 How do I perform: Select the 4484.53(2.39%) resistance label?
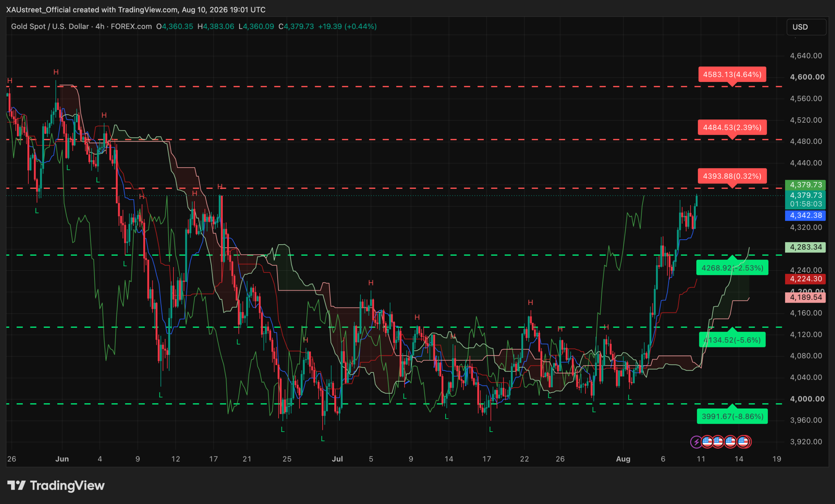click(732, 128)
